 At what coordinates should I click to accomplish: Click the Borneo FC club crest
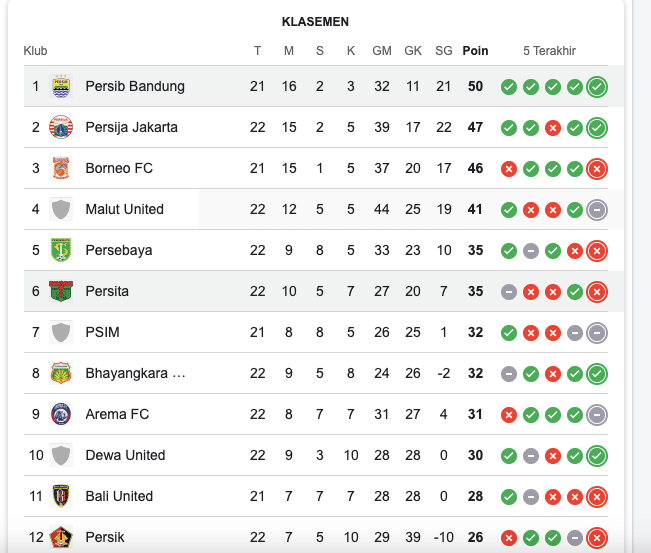[x=61, y=168]
